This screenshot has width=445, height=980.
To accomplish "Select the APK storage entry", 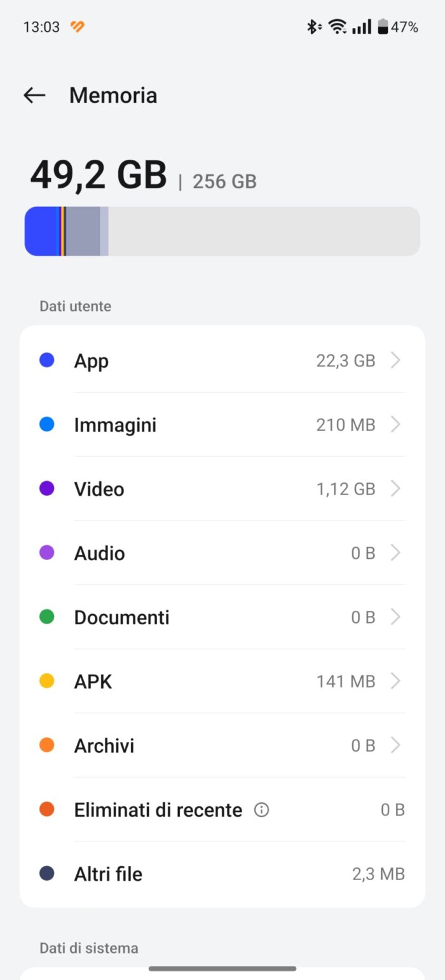I will [222, 682].
